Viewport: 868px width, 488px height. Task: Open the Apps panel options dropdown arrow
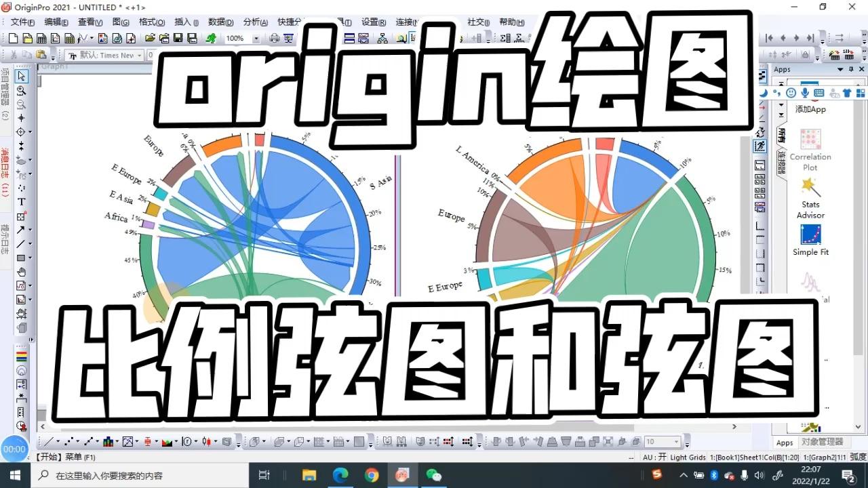point(842,69)
